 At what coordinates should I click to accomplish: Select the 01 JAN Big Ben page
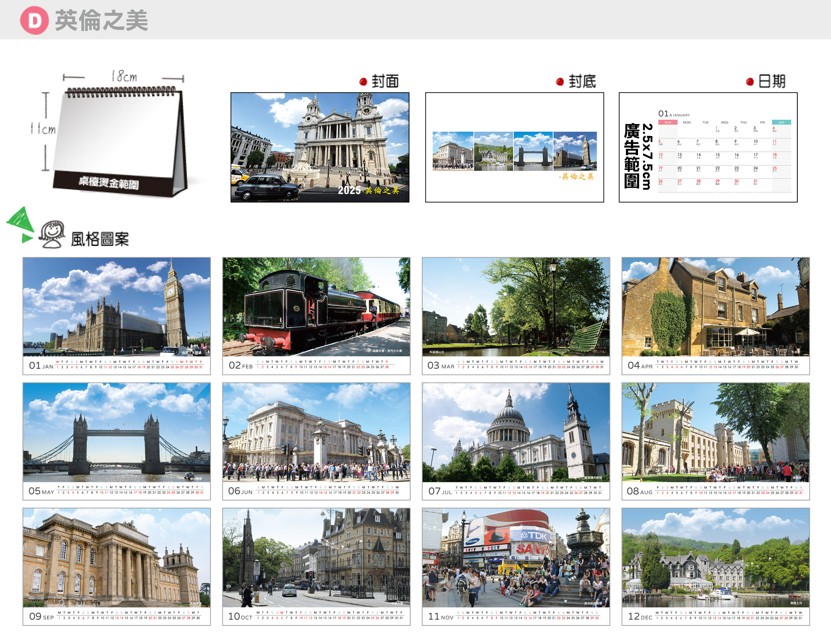[117, 316]
